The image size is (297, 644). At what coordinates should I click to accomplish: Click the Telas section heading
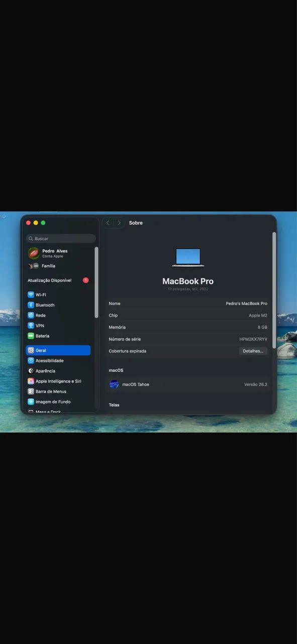[114, 405]
